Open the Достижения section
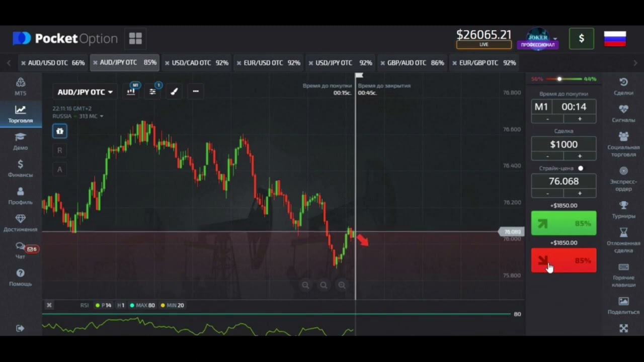This screenshot has width=644, height=362. point(21,223)
